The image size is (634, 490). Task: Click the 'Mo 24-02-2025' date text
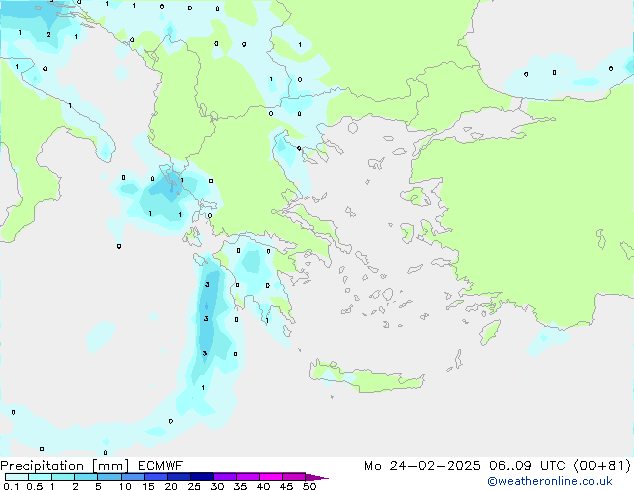pyautogui.click(x=422, y=466)
